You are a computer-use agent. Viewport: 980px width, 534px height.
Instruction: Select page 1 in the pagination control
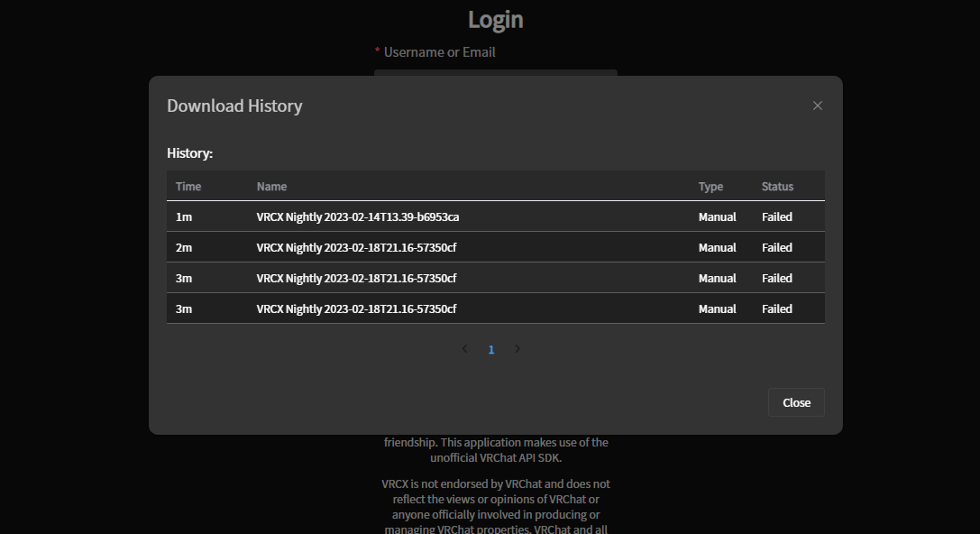pos(491,349)
